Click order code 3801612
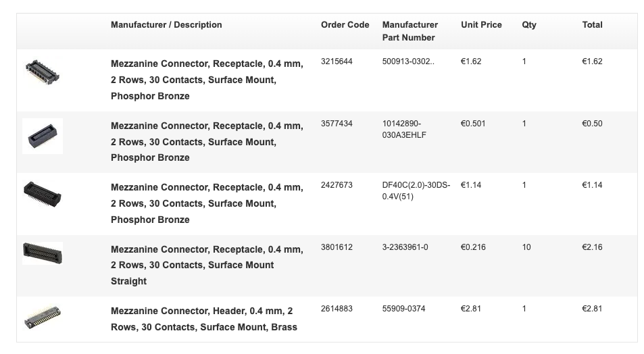 [x=337, y=247]
